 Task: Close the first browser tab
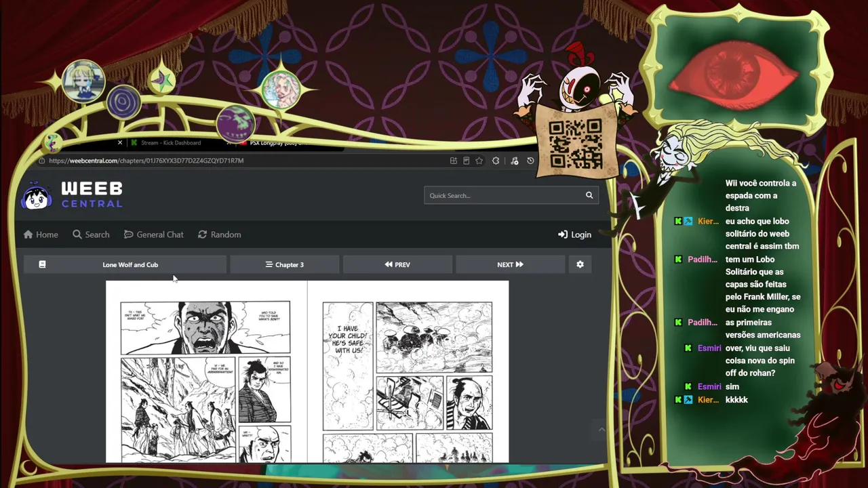[120, 142]
